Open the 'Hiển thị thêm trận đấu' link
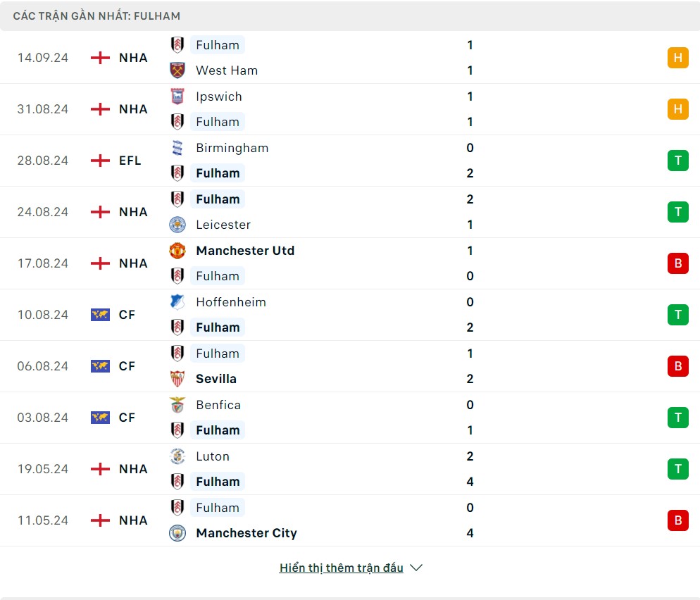Screen dimensions: 700x600 click(341, 568)
